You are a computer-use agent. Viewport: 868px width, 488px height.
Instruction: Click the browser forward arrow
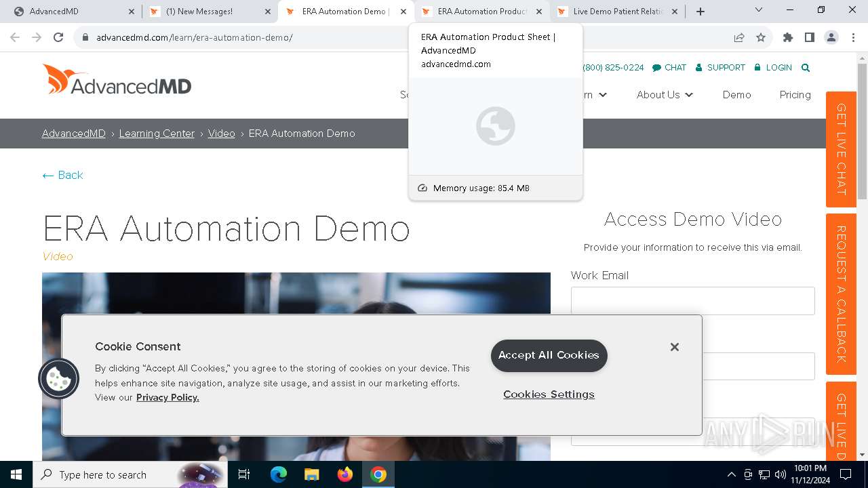(37, 37)
